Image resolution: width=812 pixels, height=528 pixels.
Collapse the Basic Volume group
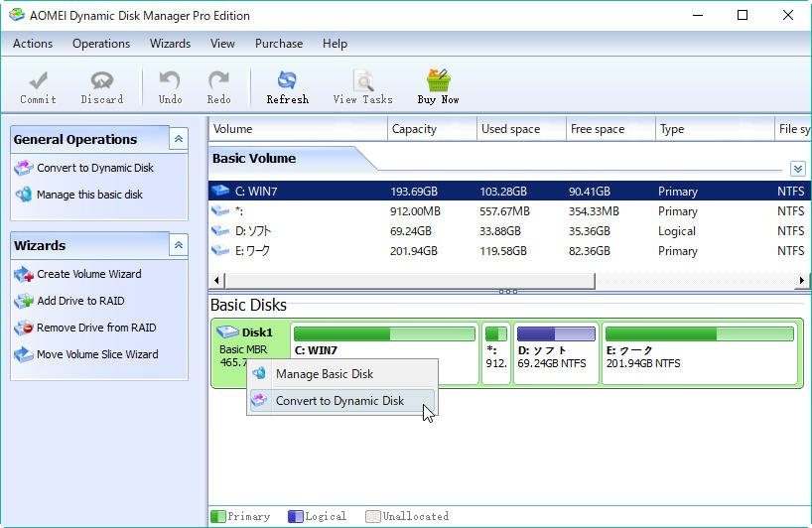(797, 169)
